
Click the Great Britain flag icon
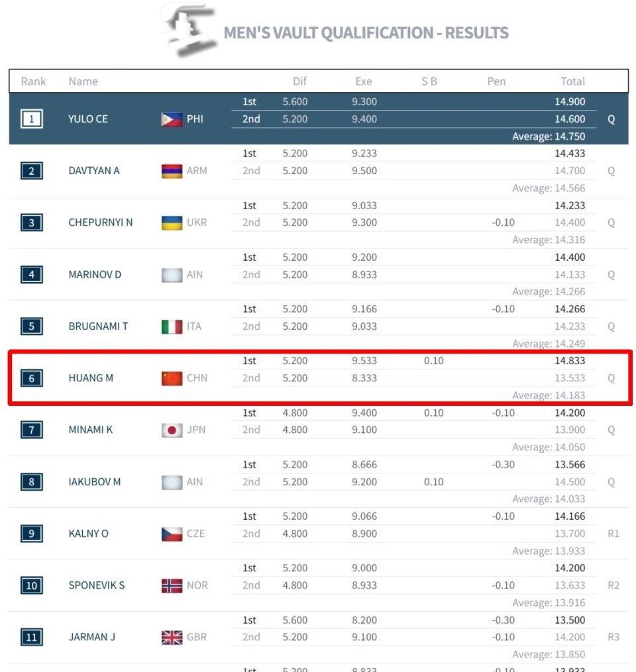[x=172, y=637]
